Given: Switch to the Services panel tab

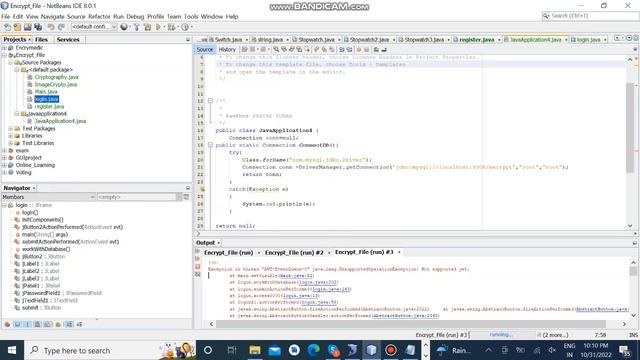Looking at the screenshot, I should tap(68, 40).
